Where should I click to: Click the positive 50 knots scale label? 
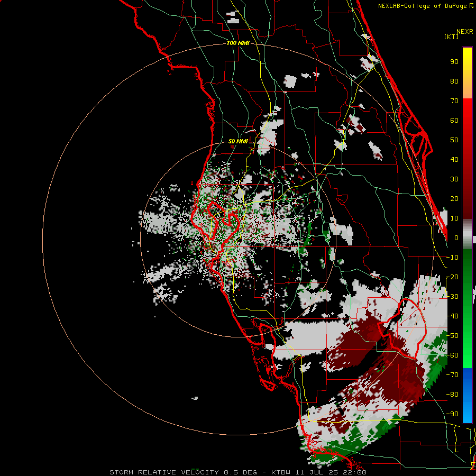pyautogui.click(x=454, y=140)
